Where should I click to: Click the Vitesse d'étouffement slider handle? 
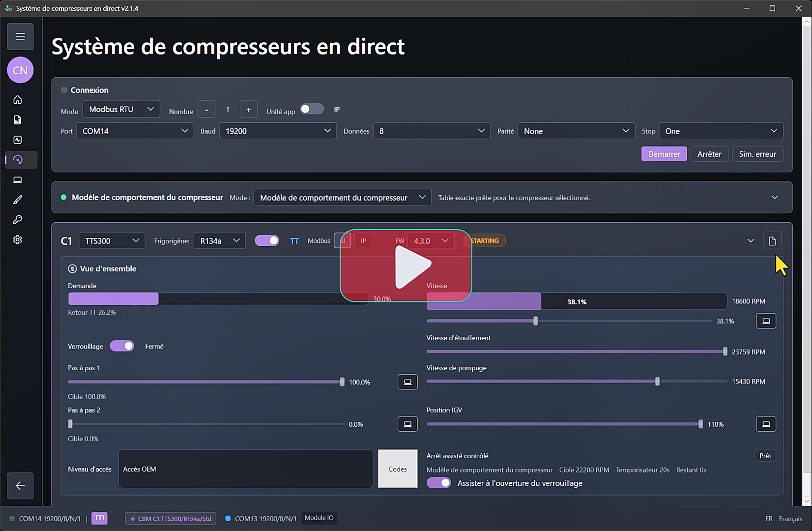[x=725, y=352]
